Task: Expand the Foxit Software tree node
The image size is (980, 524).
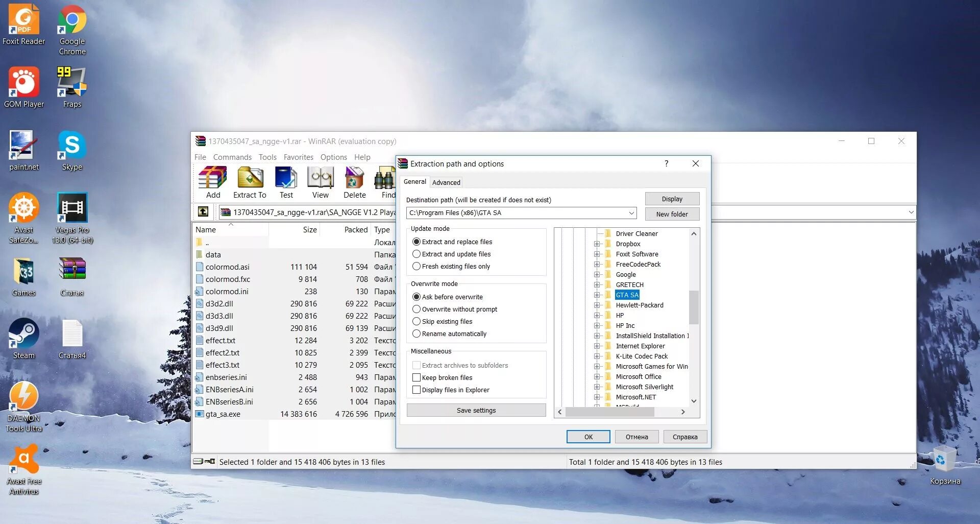Action: point(597,254)
